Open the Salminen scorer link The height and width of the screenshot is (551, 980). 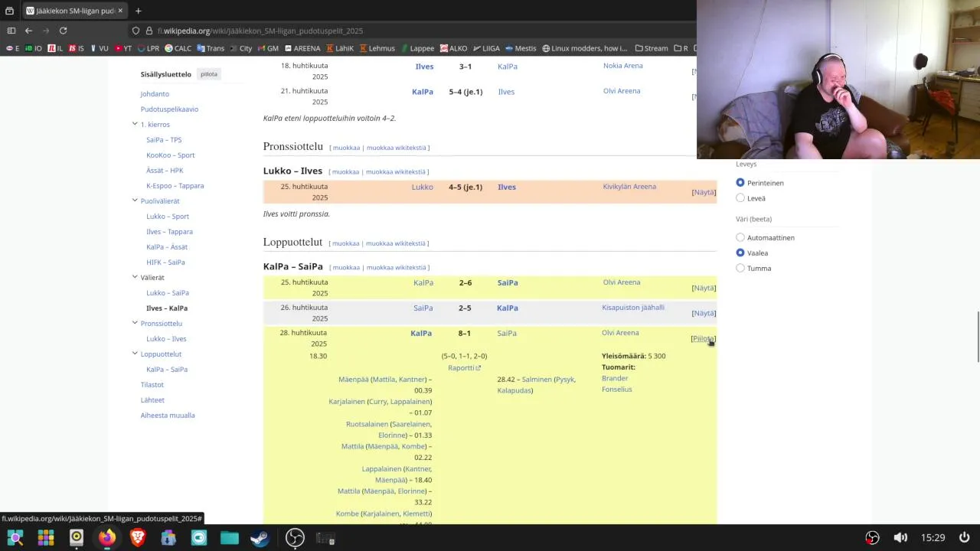537,380
